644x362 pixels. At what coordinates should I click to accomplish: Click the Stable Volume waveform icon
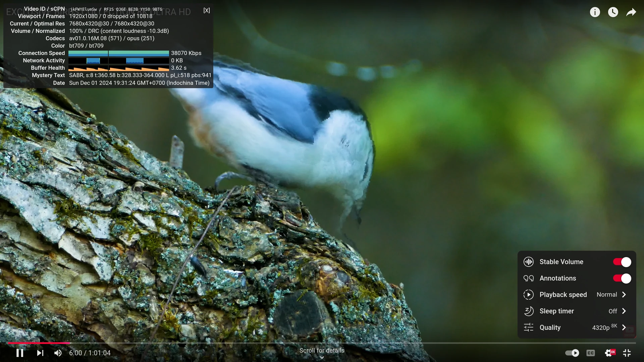coord(529,262)
